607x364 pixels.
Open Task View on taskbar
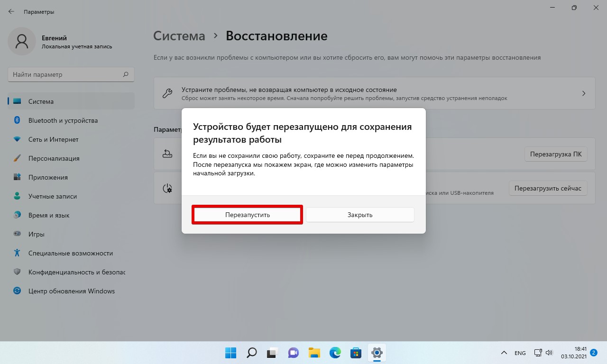pyautogui.click(x=272, y=353)
